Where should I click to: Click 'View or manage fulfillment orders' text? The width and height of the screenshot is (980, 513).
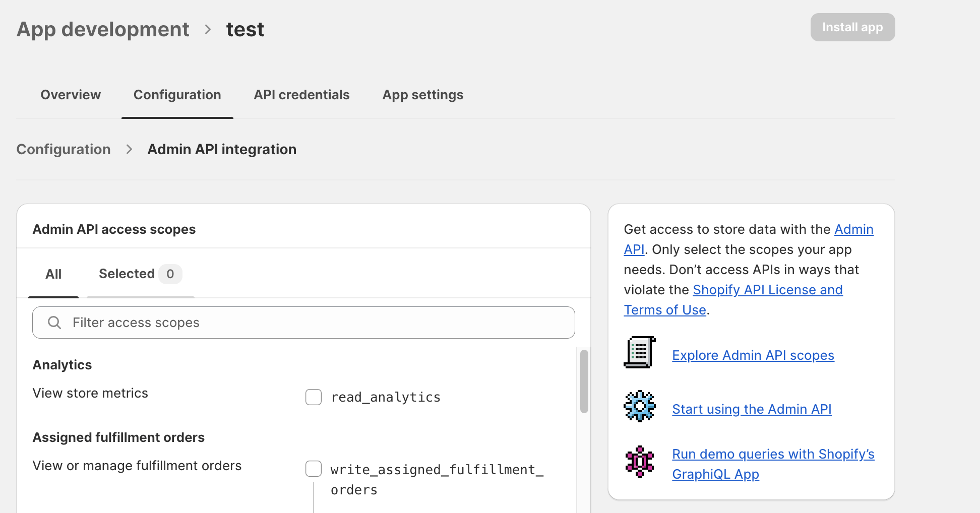[x=137, y=466]
